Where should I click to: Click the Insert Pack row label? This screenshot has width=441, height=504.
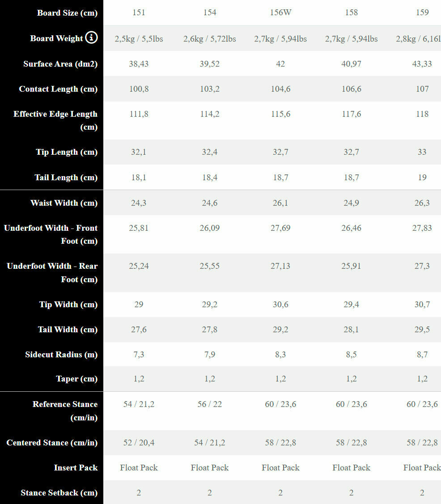click(76, 468)
